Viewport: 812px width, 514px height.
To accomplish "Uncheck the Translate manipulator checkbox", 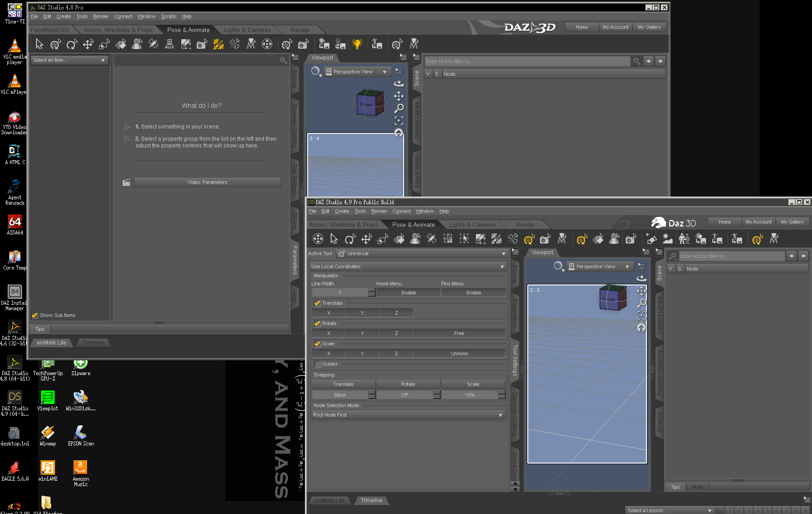I will [318, 303].
